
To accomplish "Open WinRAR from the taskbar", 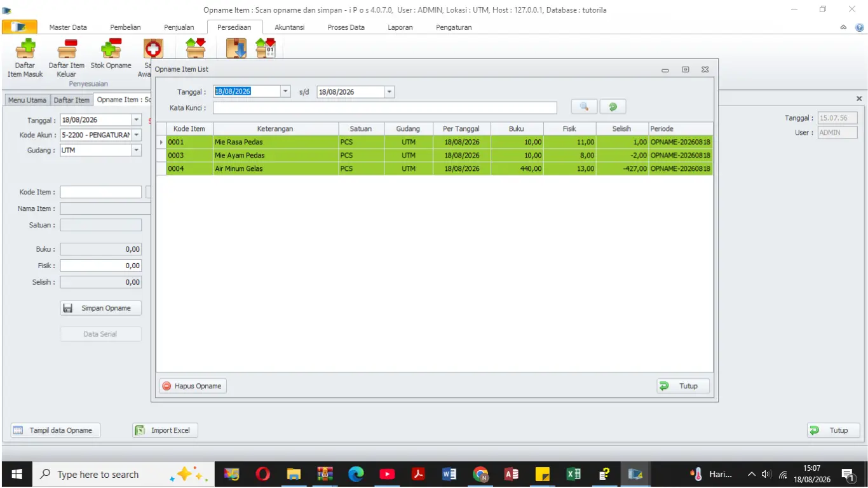I will 325,474.
